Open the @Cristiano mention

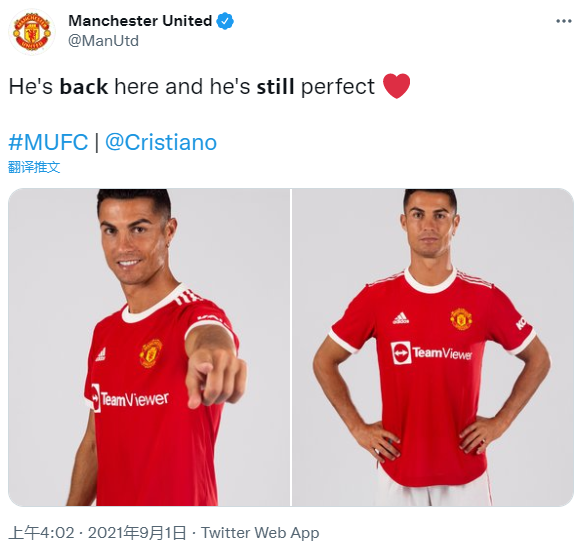pos(161,142)
